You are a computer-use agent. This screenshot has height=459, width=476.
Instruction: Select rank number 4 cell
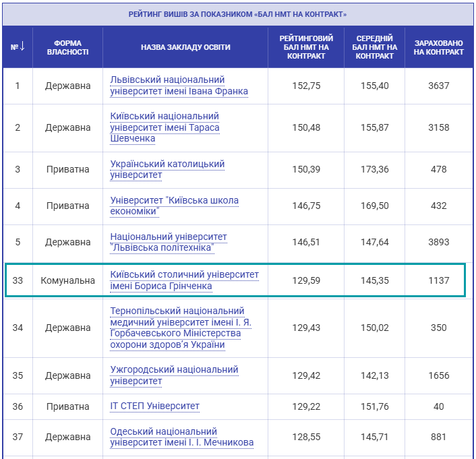(18, 206)
